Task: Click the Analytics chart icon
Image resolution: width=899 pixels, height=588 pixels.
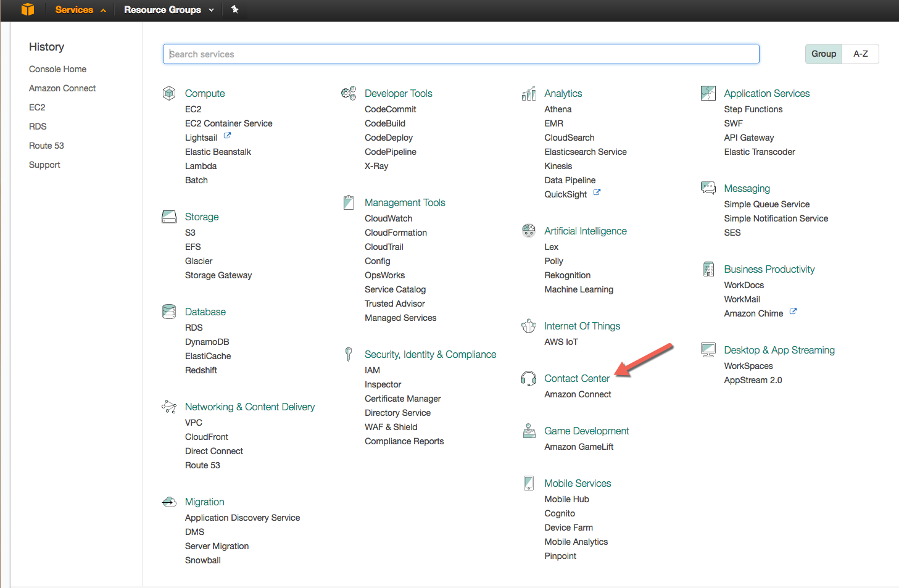Action: pyautogui.click(x=529, y=93)
